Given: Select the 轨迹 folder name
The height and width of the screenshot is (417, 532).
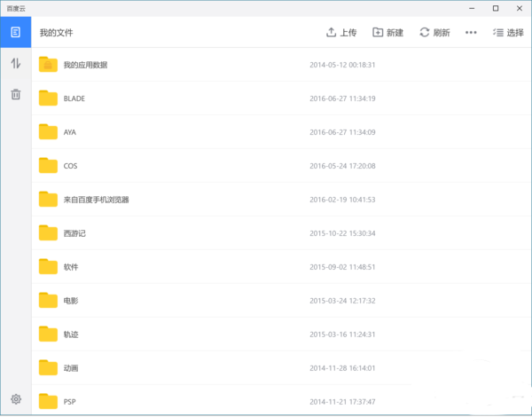Looking at the screenshot, I should click(x=71, y=334).
